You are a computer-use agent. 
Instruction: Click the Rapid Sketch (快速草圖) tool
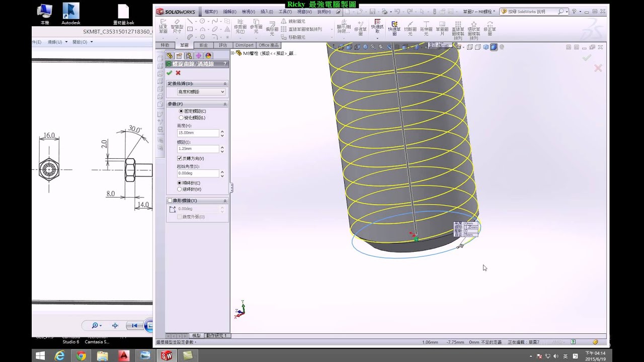[x=394, y=28]
